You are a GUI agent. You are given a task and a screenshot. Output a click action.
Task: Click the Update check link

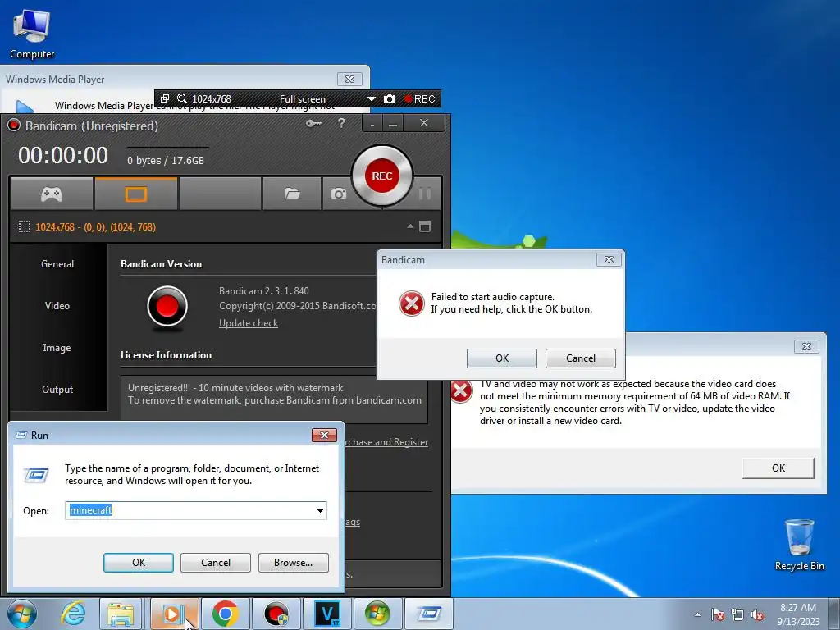coord(249,323)
